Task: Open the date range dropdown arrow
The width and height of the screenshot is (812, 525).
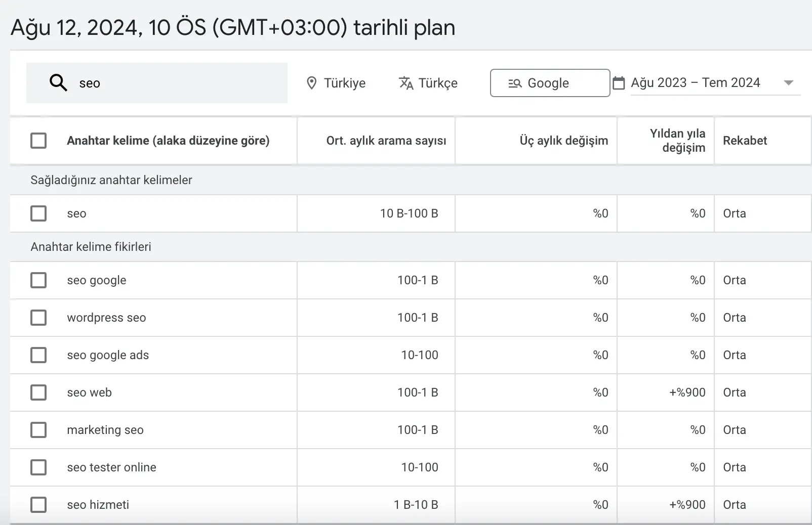Action: click(788, 83)
